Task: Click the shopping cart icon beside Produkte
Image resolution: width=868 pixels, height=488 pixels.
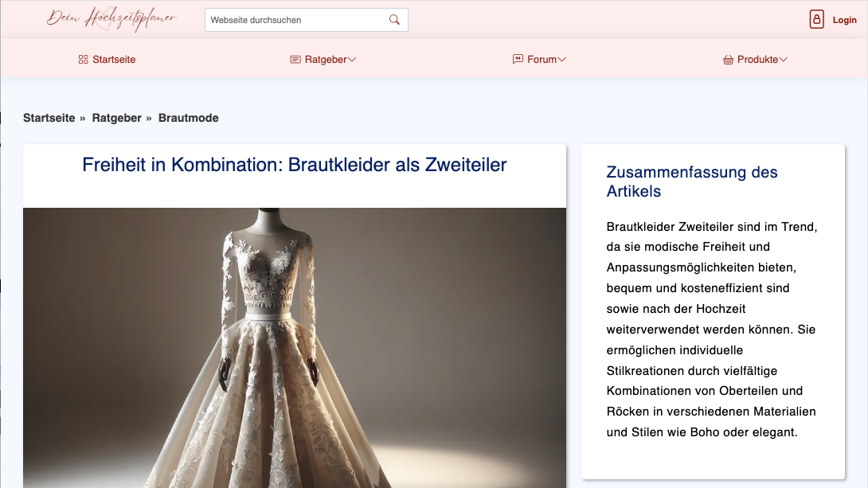Action: pos(727,59)
